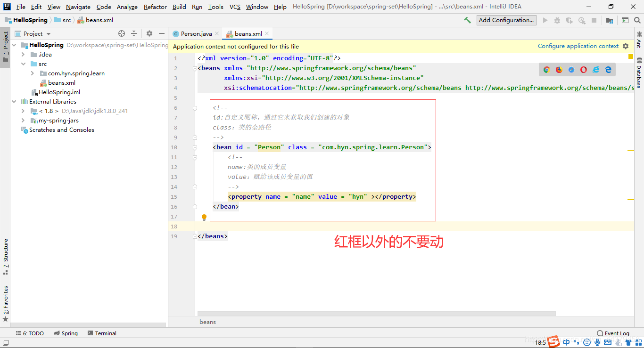Open the 6: TODO tool window
This screenshot has width=644, height=348.
coord(30,333)
